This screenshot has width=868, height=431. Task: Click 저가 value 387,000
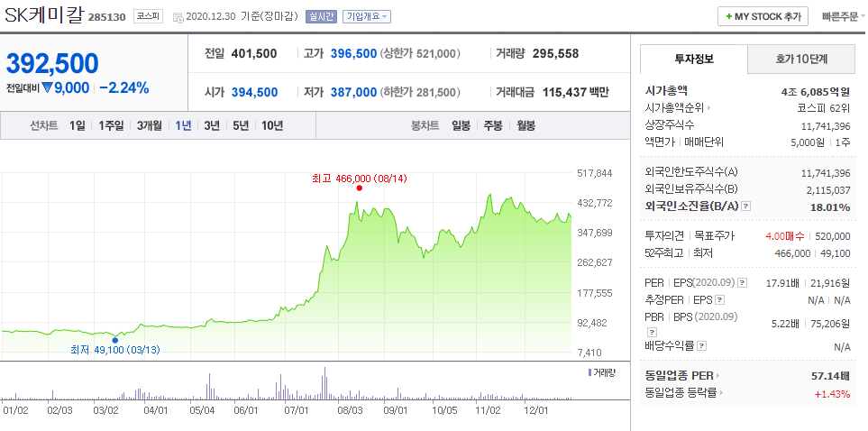[x=353, y=93]
